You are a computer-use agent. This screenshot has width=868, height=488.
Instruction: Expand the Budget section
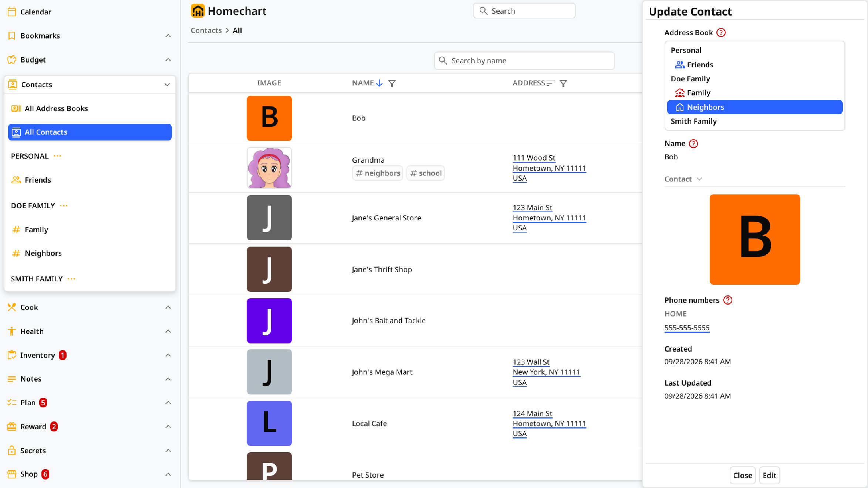tap(168, 60)
